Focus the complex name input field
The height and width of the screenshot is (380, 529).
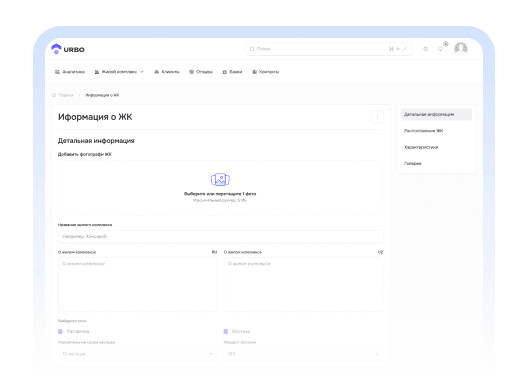click(221, 236)
